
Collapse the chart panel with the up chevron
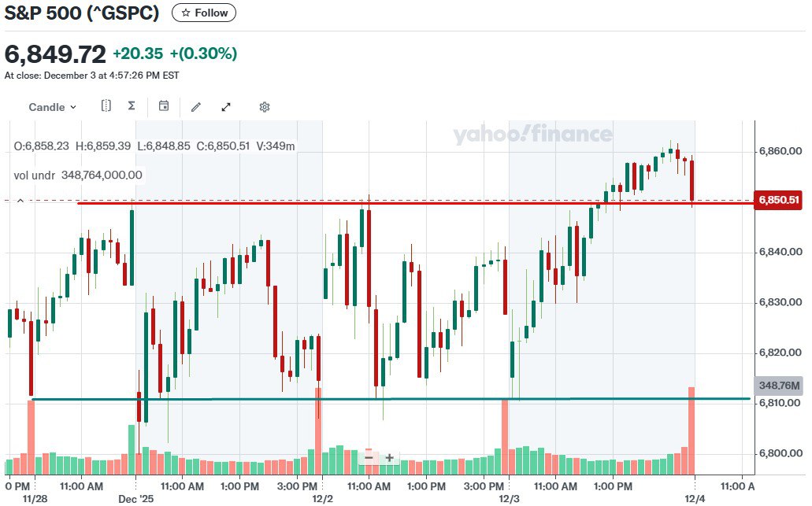click(20, 201)
